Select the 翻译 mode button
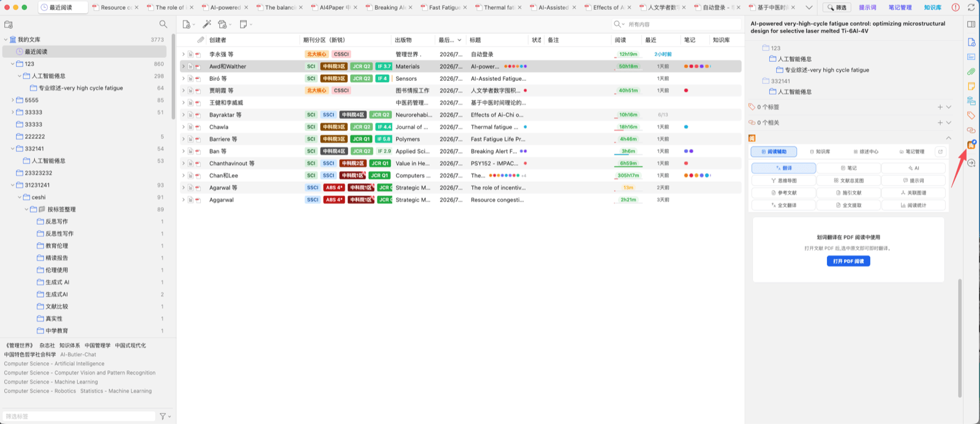 click(784, 168)
